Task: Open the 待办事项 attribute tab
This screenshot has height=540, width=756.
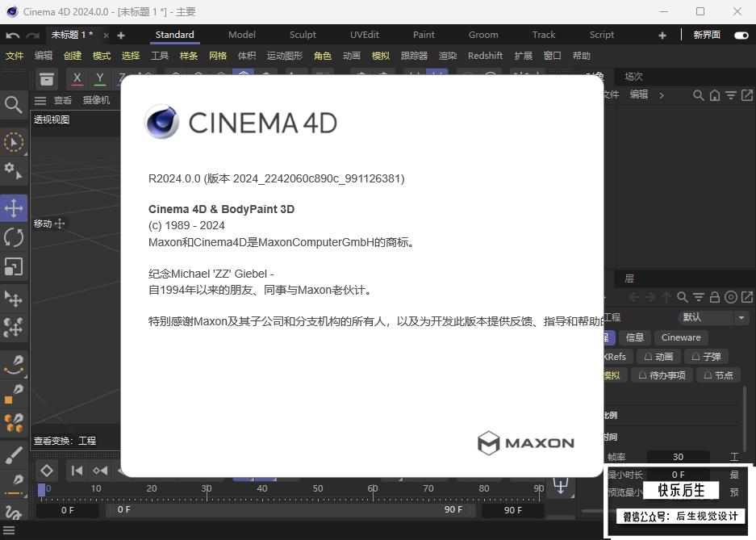Action: (662, 375)
